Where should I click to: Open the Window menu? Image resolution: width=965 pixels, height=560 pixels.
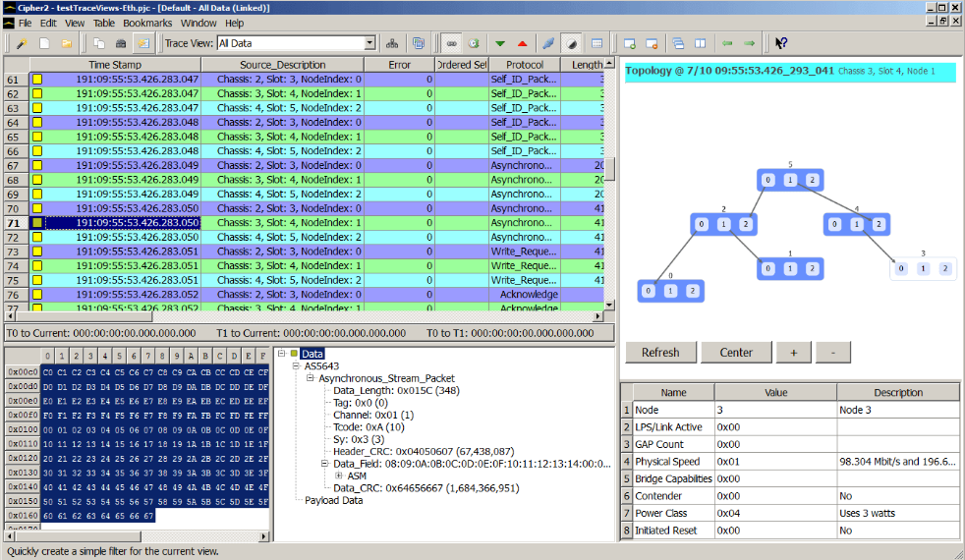pyautogui.click(x=199, y=24)
